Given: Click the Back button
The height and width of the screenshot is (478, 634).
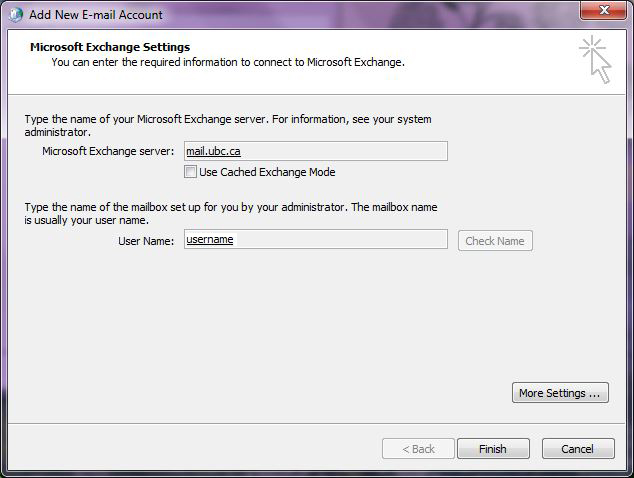Looking at the screenshot, I should (x=418, y=449).
